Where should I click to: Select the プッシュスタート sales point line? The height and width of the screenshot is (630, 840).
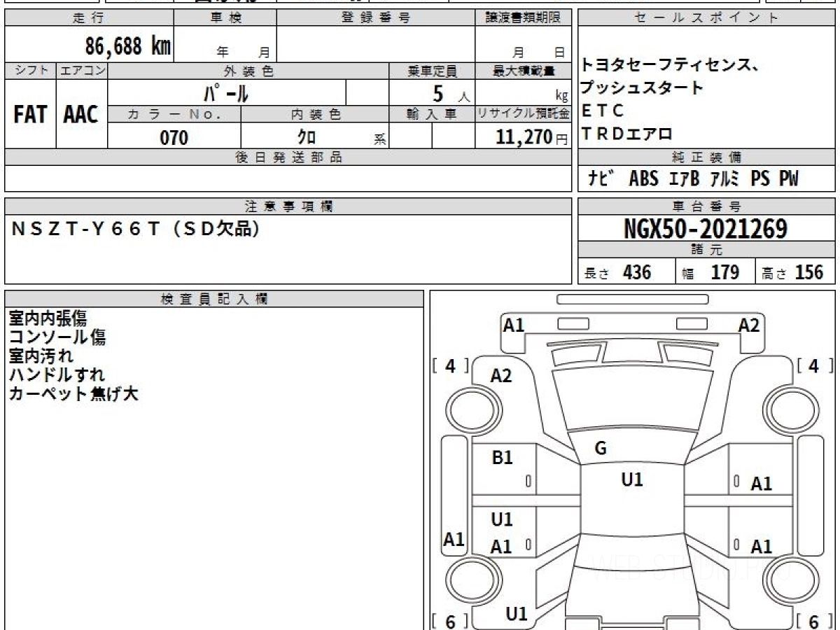[x=641, y=88]
